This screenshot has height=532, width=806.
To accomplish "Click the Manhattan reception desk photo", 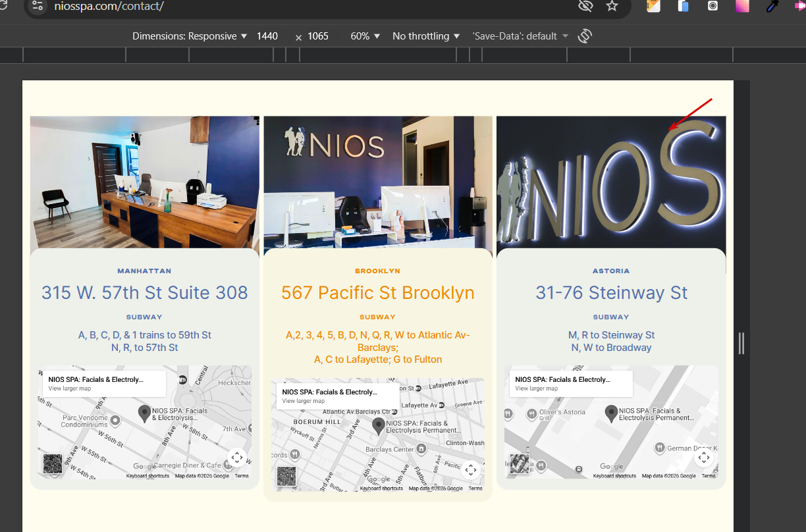I will 145,182.
